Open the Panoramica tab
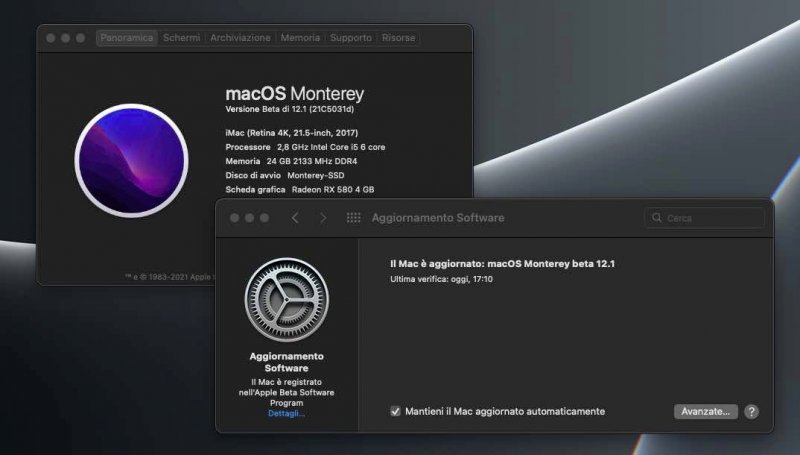This screenshot has height=455, width=800. [x=127, y=38]
